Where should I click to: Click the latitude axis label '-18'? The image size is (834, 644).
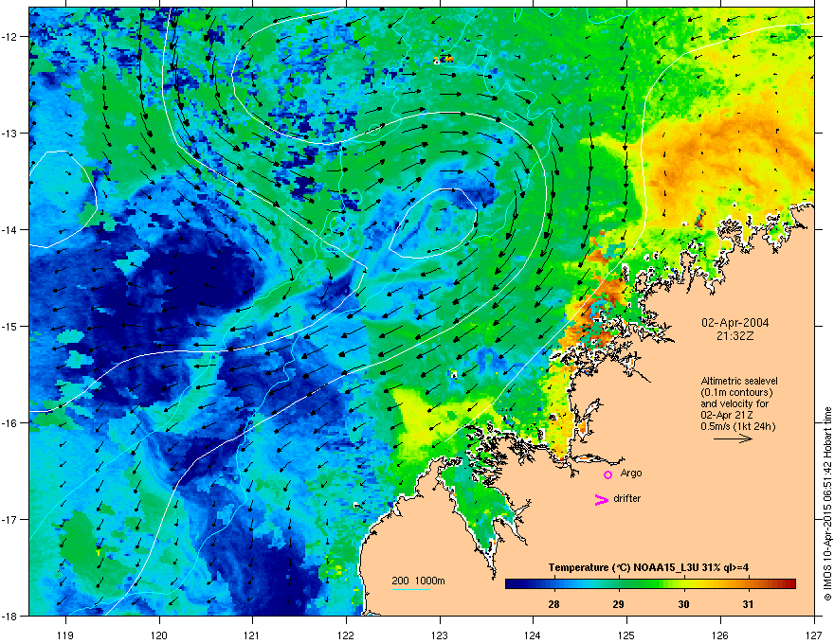pyautogui.click(x=10, y=616)
